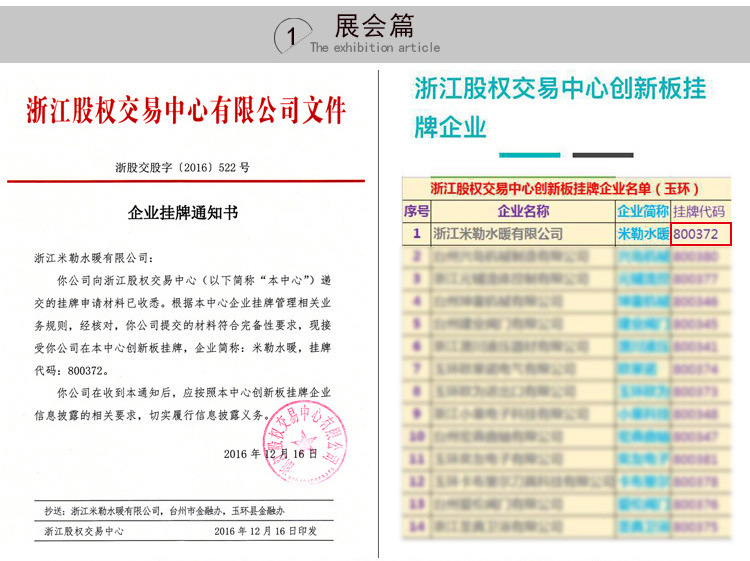Click the line '信息披露的相关要求,切实履行信息披露义务。'
Viewport: 750px width, 561px height.
coord(153,415)
